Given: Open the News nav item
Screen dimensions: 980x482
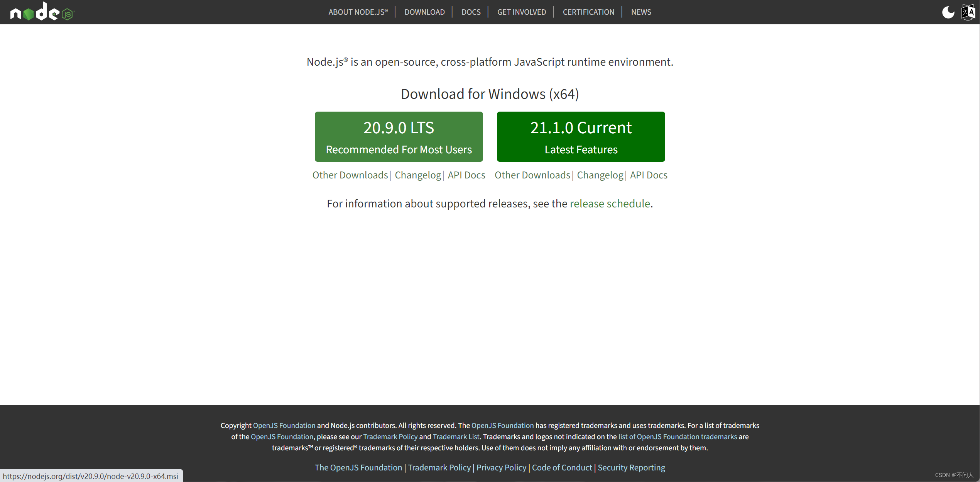Looking at the screenshot, I should pyautogui.click(x=641, y=12).
